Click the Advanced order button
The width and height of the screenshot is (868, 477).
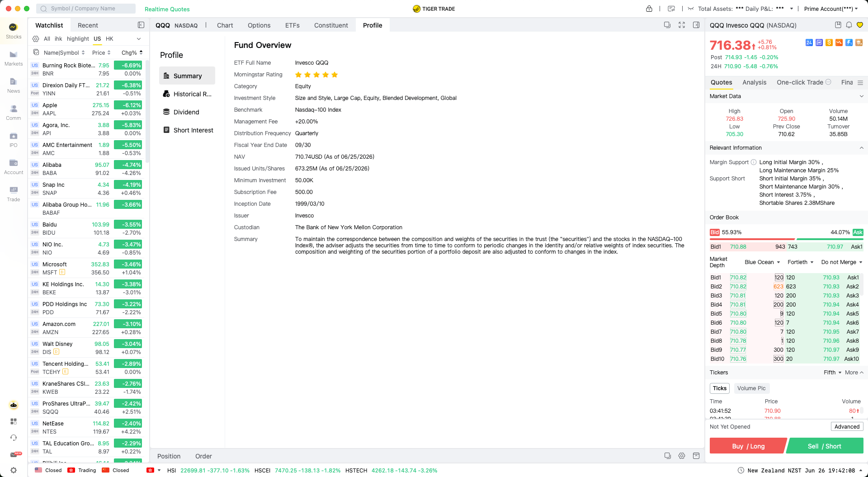pos(847,426)
